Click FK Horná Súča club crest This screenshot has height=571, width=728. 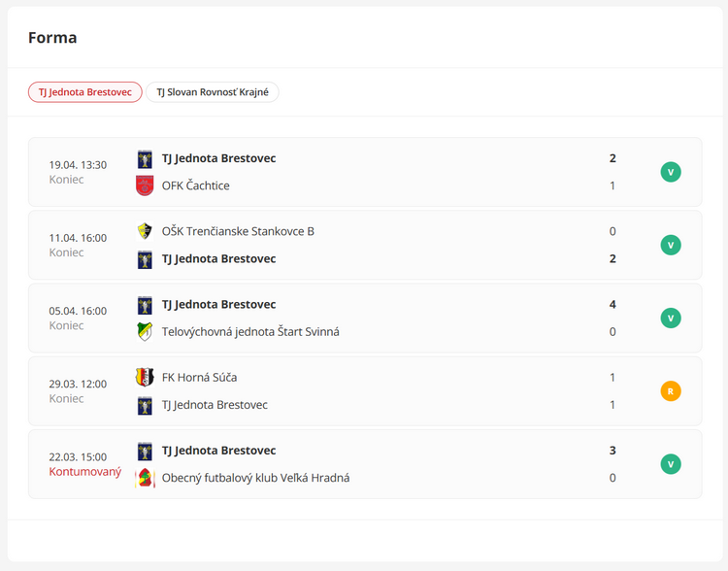pos(145,377)
